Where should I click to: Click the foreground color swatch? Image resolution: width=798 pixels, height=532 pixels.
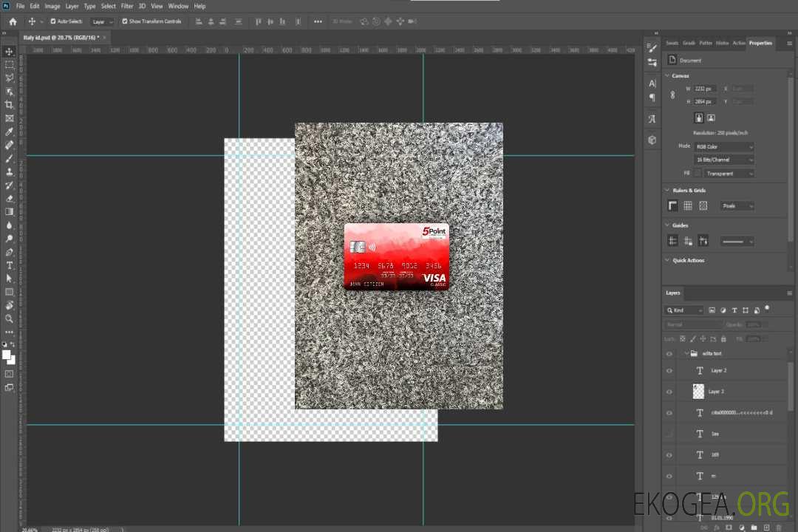(x=7, y=355)
